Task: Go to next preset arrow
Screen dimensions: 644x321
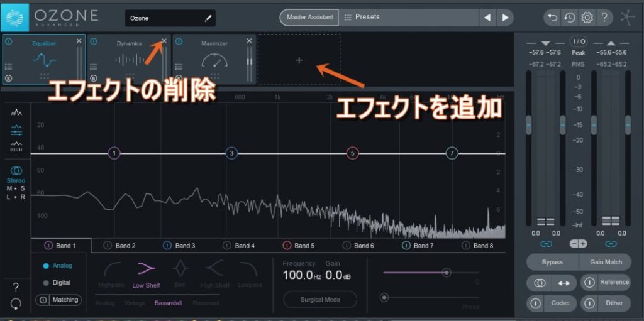Action: coord(504,18)
